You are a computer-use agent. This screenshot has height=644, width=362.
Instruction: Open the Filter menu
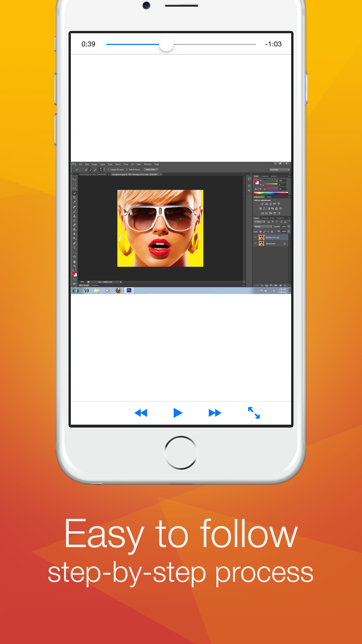pos(126,164)
